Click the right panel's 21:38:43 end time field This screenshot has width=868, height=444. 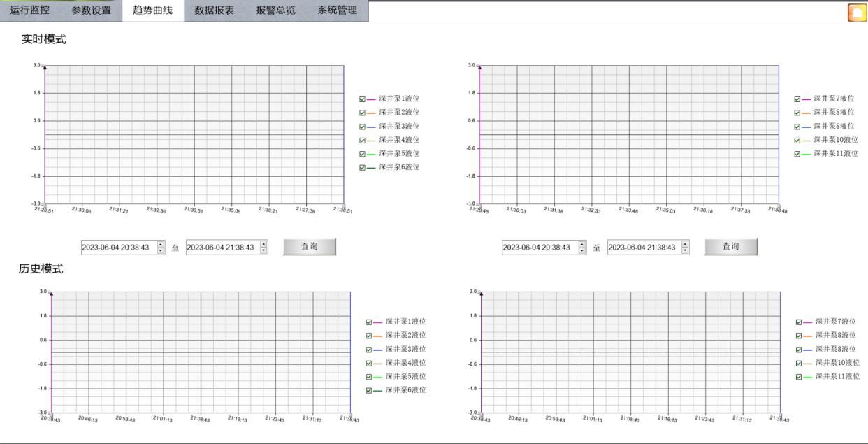(643, 247)
